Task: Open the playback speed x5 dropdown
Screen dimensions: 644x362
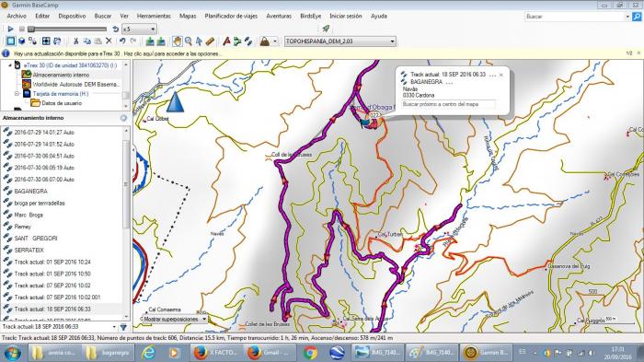Action: pyautogui.click(x=139, y=29)
